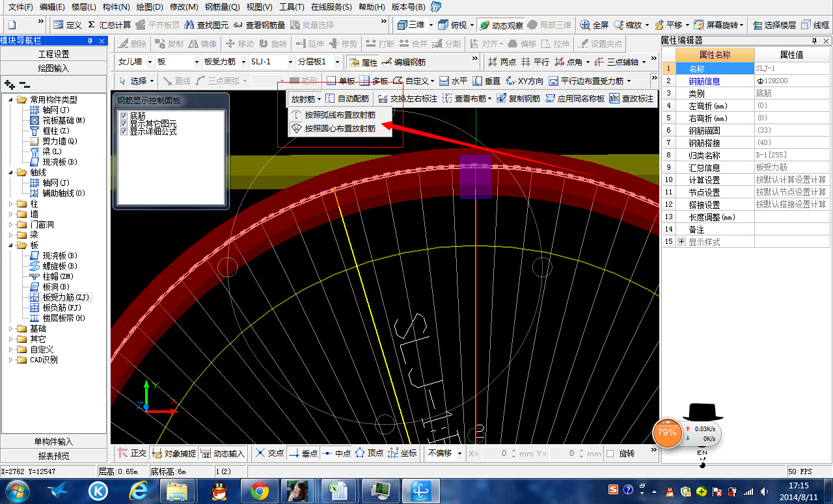Open 工具(T) menu

(292, 7)
